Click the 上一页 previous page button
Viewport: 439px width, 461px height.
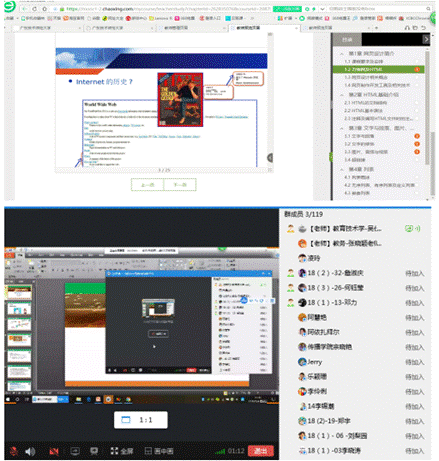[147, 185]
